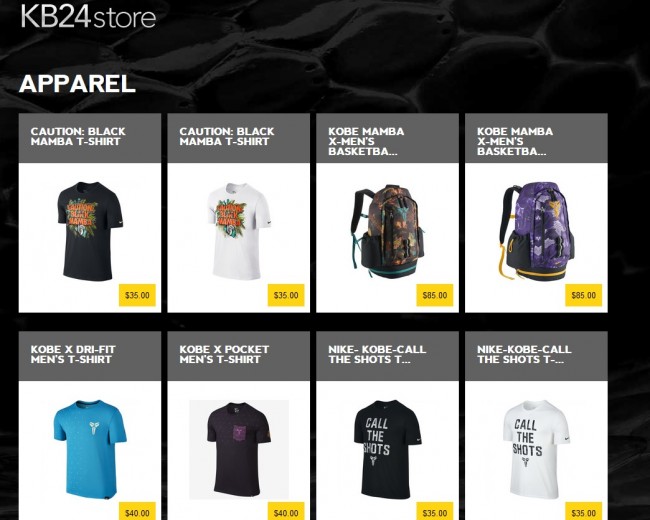Open the black Caution Black Mamba T-shirt image
This screenshot has width=650, height=520.
click(x=90, y=231)
